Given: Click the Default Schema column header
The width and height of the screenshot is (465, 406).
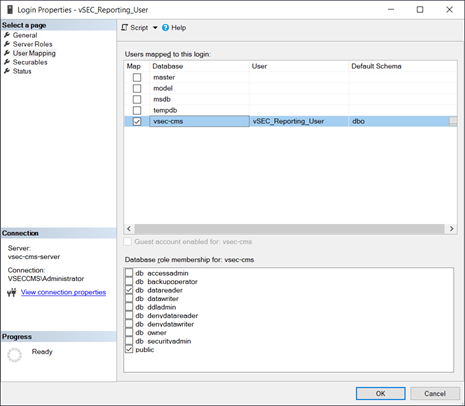Looking at the screenshot, I should (403, 66).
